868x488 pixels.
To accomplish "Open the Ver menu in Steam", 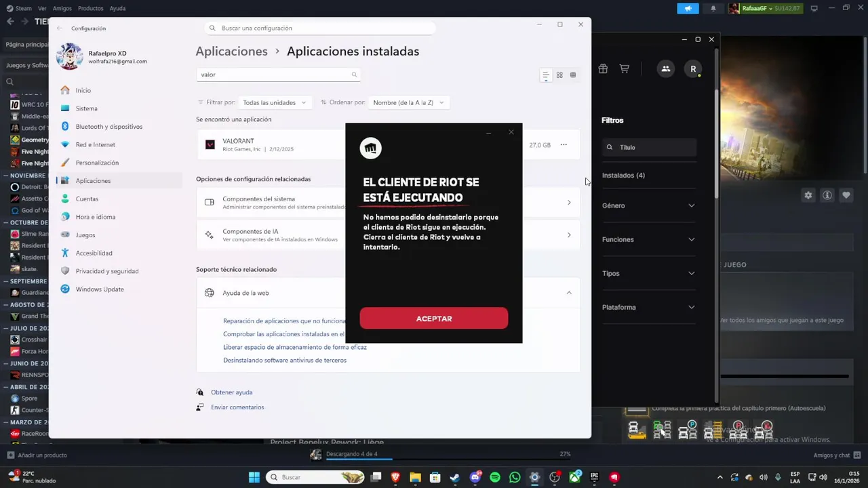I will [x=43, y=8].
